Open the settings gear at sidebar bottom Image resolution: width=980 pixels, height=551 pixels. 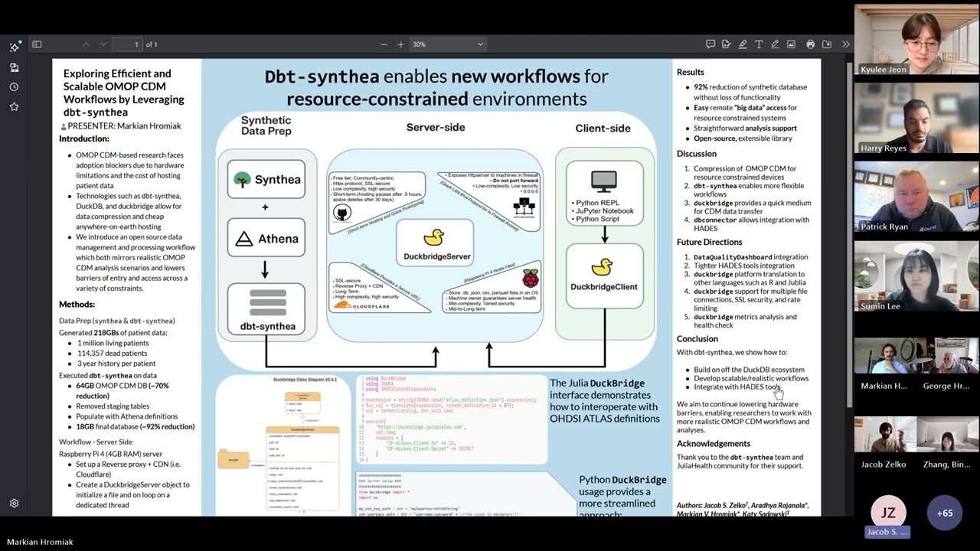(x=14, y=504)
